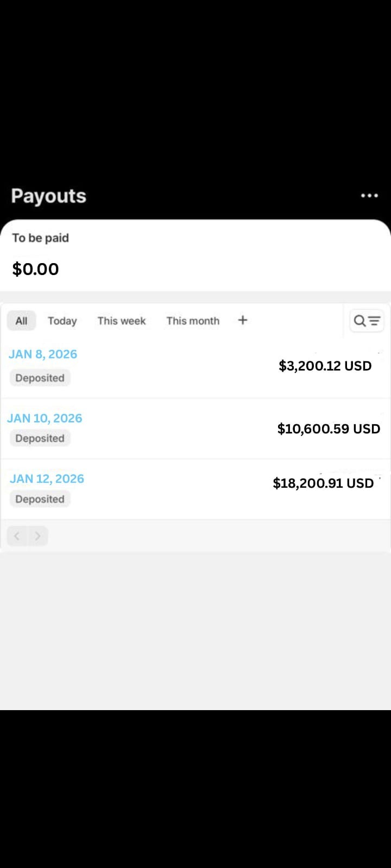Click the $3,200.12 USD amount
The image size is (391, 868).
coord(325,366)
